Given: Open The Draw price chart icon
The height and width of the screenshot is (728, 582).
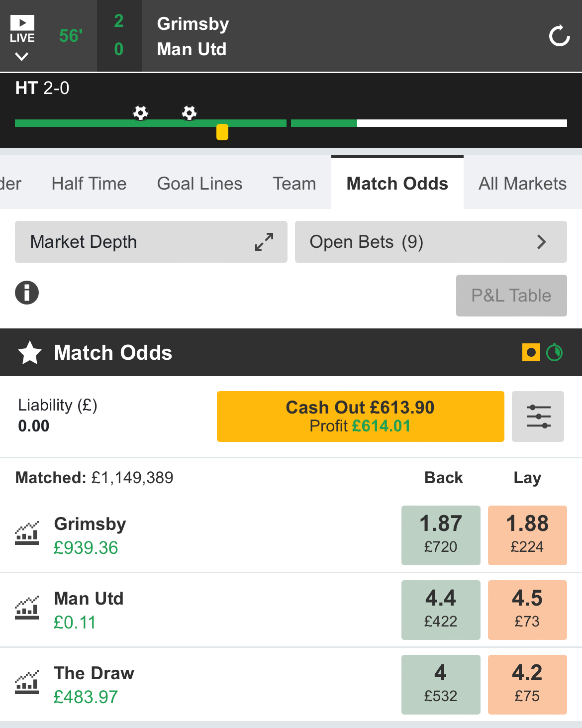Looking at the screenshot, I should pos(27,683).
